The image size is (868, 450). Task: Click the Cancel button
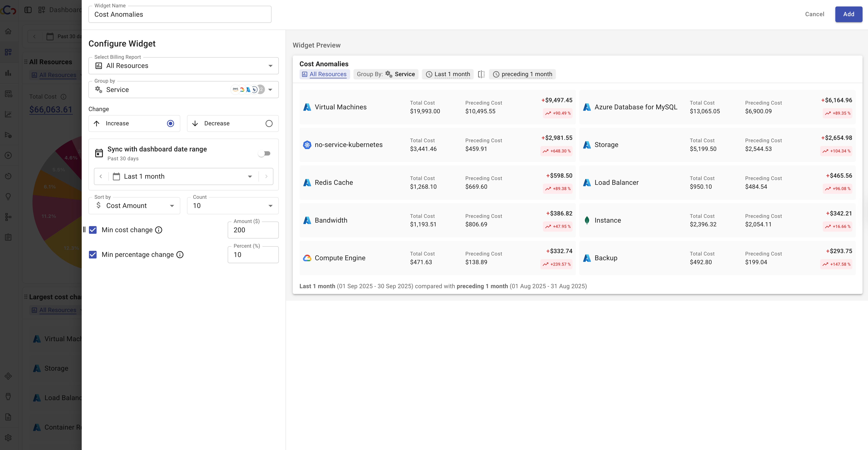(x=814, y=14)
